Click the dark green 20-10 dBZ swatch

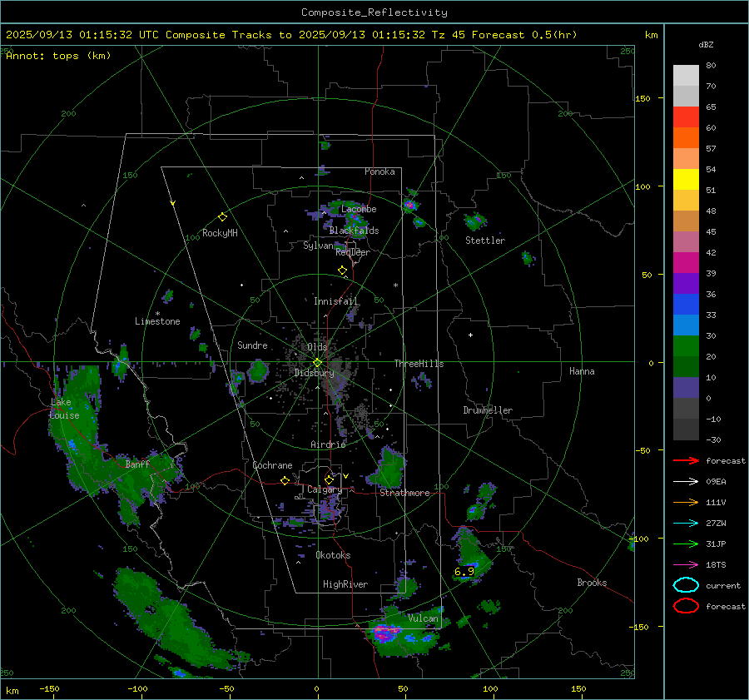686,367
